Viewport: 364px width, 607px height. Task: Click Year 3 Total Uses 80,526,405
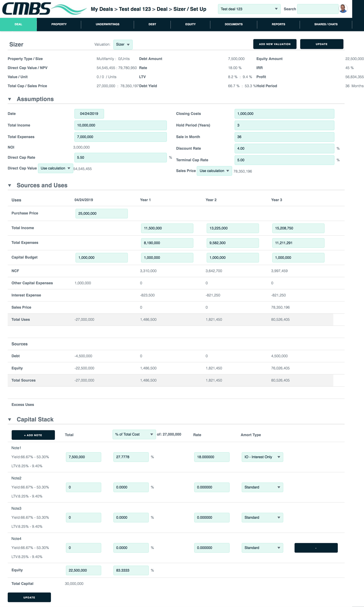280,320
